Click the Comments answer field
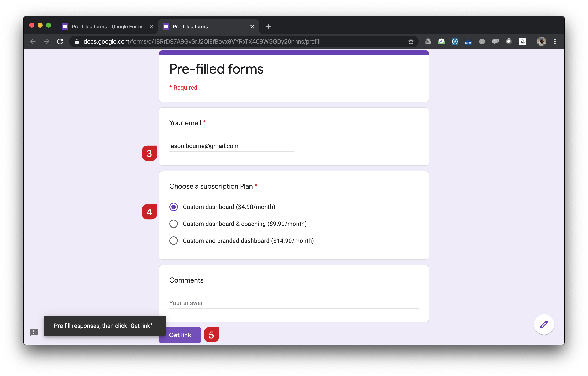The height and width of the screenshot is (376, 588). pyautogui.click(x=269, y=303)
